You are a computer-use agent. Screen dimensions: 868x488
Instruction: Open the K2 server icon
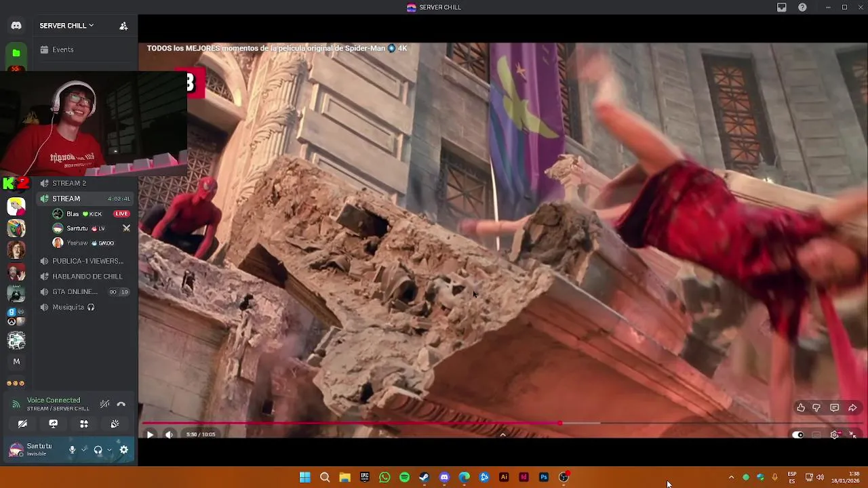click(x=16, y=183)
